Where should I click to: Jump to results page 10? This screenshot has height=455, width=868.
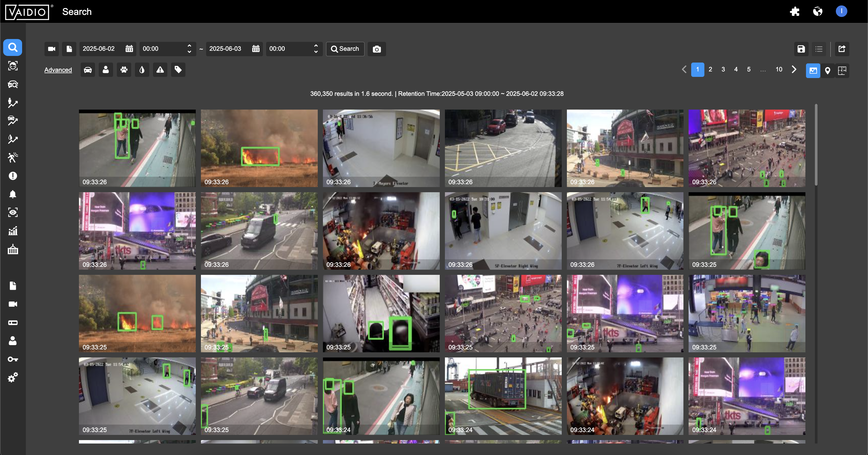click(x=779, y=69)
